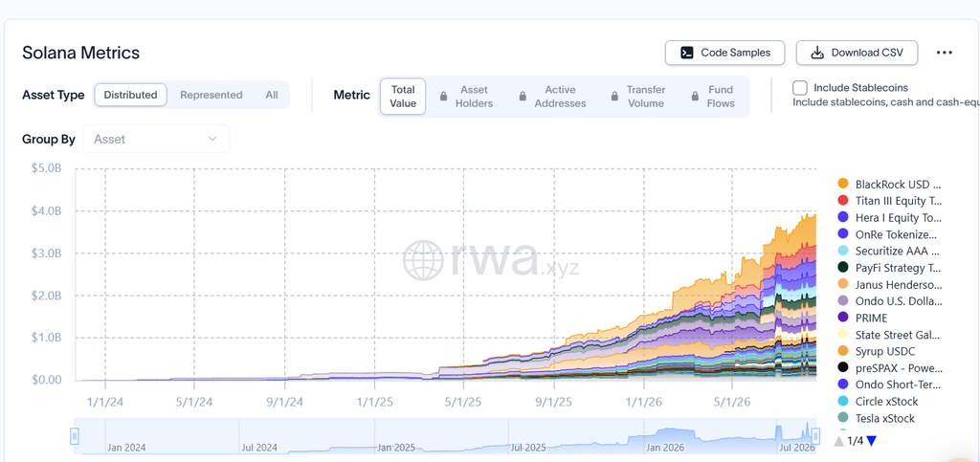Screen dimensions: 980x462
Task: Select the All asset type
Action: point(271,95)
